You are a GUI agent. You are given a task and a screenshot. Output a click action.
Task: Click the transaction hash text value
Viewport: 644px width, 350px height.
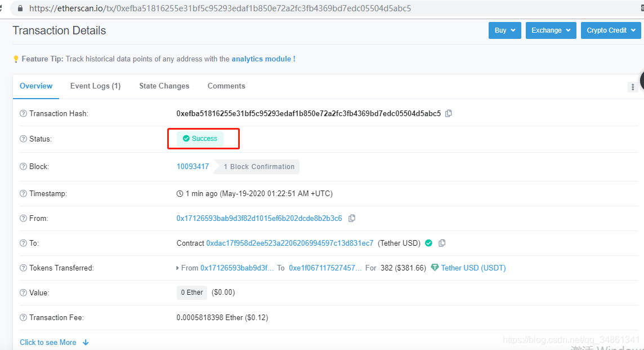click(x=308, y=113)
